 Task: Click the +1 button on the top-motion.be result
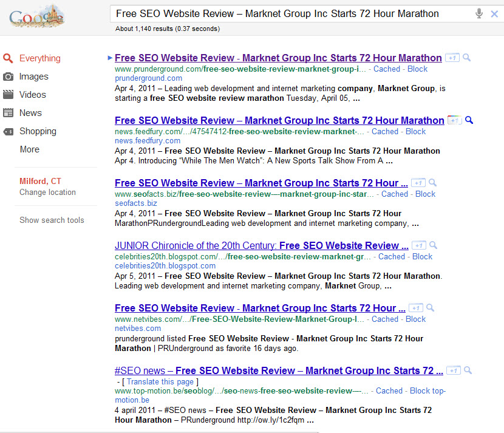pos(454,370)
